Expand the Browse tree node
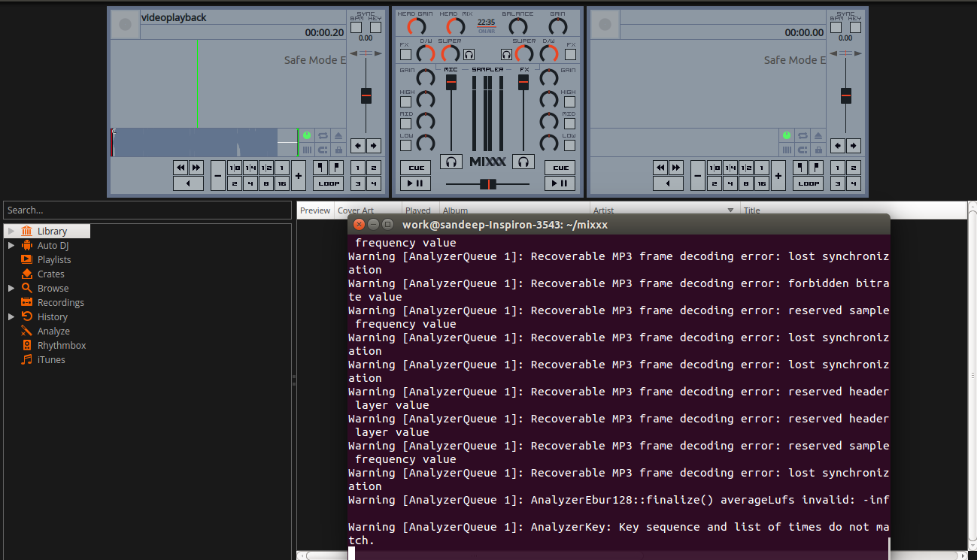977x560 pixels. point(11,288)
